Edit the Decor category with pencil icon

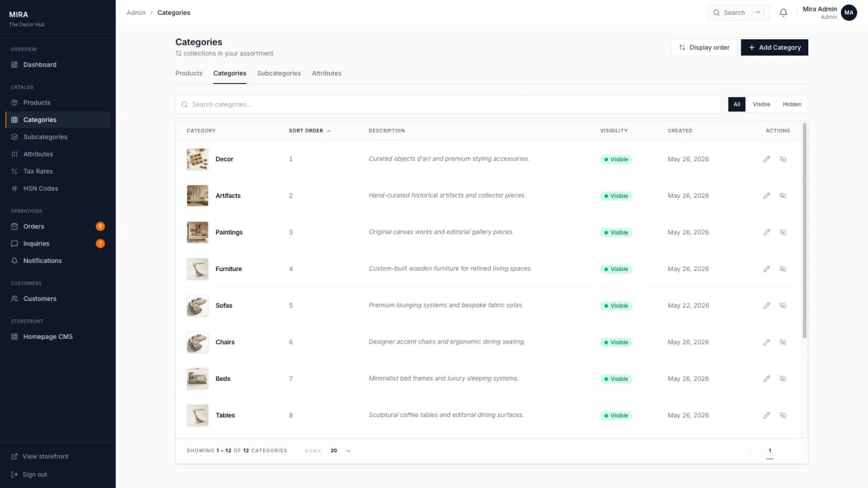click(767, 159)
